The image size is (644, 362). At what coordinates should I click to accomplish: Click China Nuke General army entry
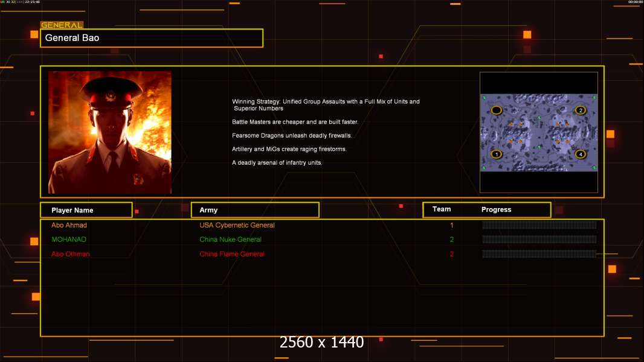[230, 240]
